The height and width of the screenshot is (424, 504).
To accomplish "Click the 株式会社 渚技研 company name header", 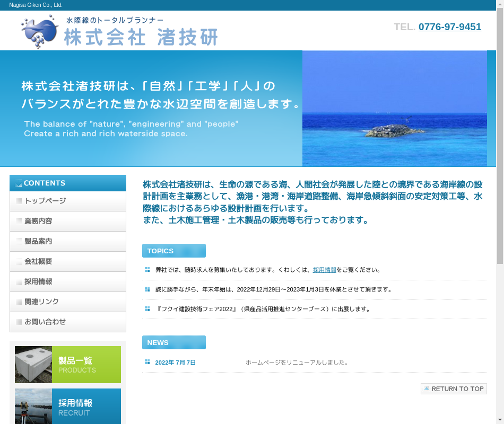I will pyautogui.click(x=141, y=37).
